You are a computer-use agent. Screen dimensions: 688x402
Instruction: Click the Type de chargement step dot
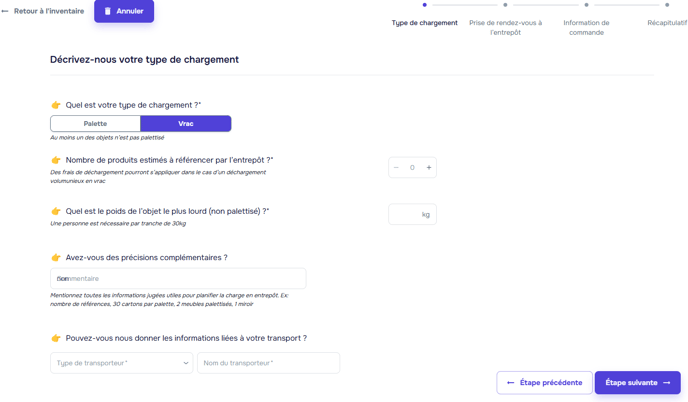pyautogui.click(x=424, y=5)
